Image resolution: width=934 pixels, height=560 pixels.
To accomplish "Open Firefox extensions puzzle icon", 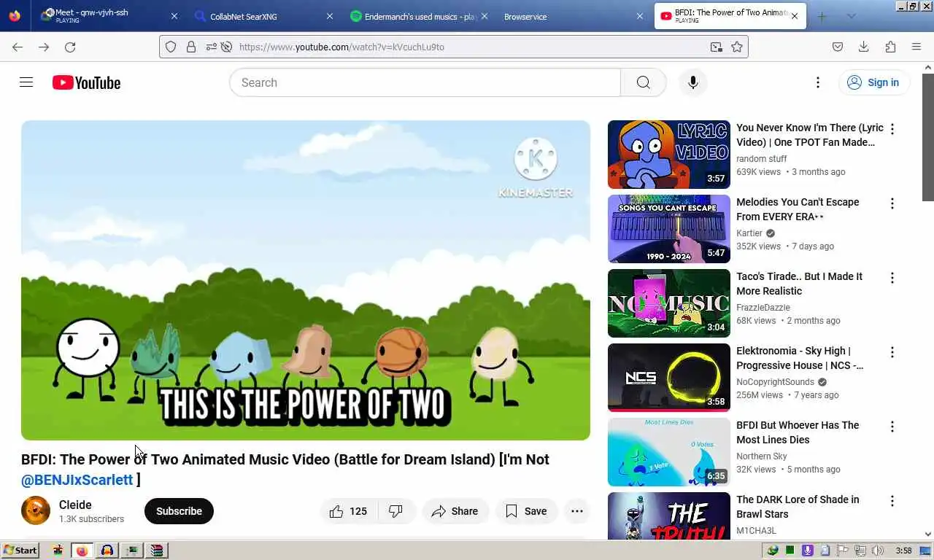I will (x=890, y=47).
